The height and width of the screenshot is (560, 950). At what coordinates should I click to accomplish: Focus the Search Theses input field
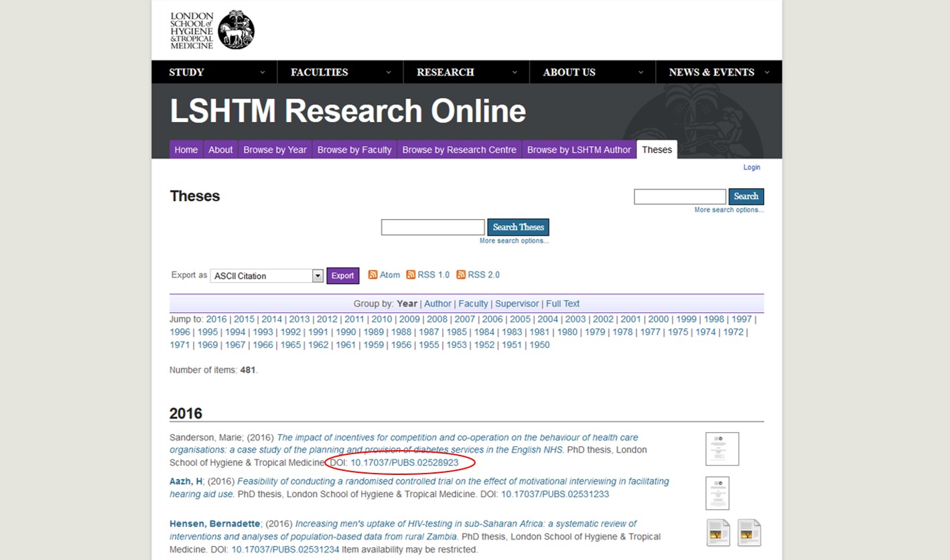tap(432, 227)
